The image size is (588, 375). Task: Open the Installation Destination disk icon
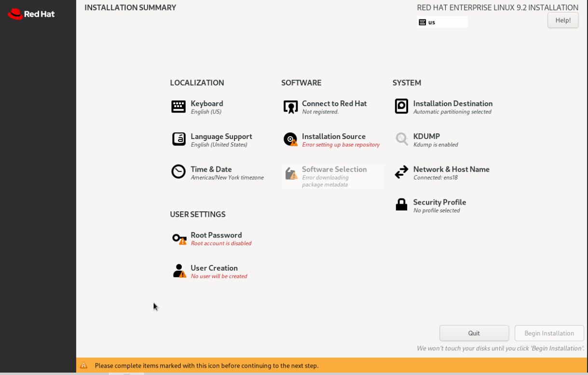(401, 106)
